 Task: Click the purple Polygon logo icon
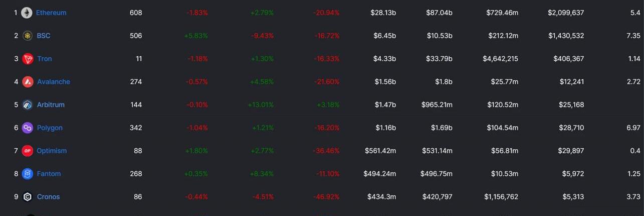(28, 128)
